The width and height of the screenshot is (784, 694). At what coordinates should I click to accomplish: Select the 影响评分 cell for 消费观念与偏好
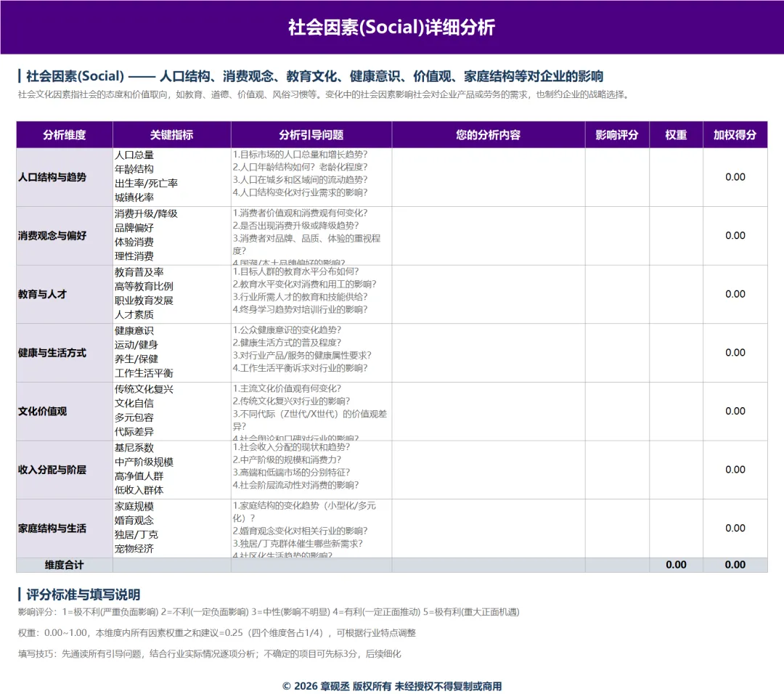(617, 235)
